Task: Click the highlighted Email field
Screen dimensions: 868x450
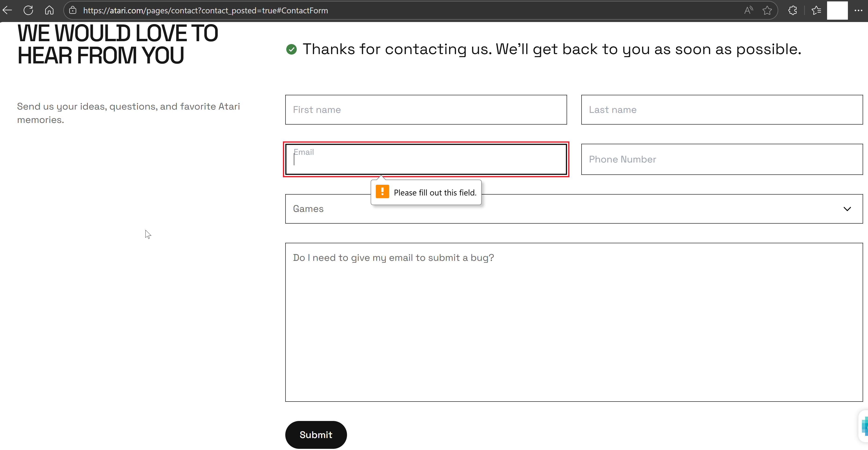Action: click(426, 159)
